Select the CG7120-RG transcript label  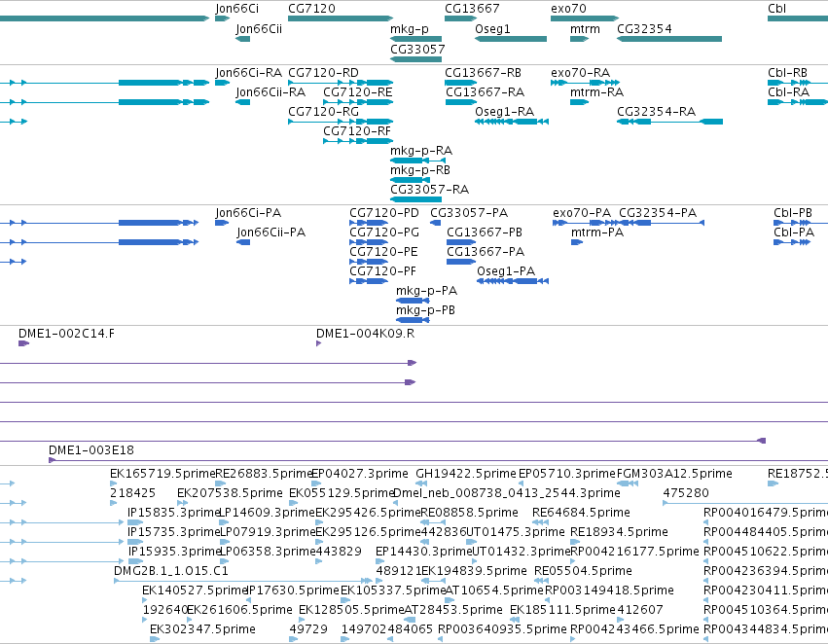323,112
